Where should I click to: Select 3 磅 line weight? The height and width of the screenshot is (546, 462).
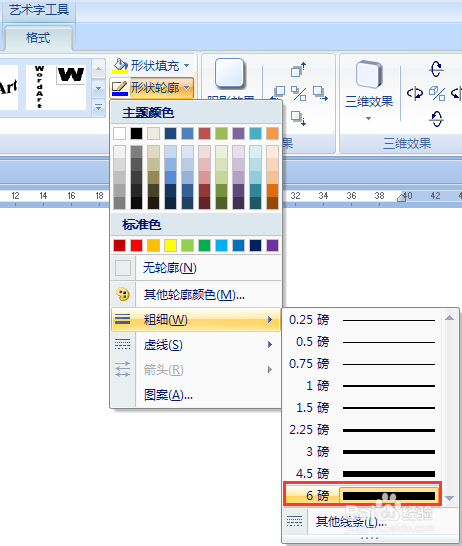point(362,452)
